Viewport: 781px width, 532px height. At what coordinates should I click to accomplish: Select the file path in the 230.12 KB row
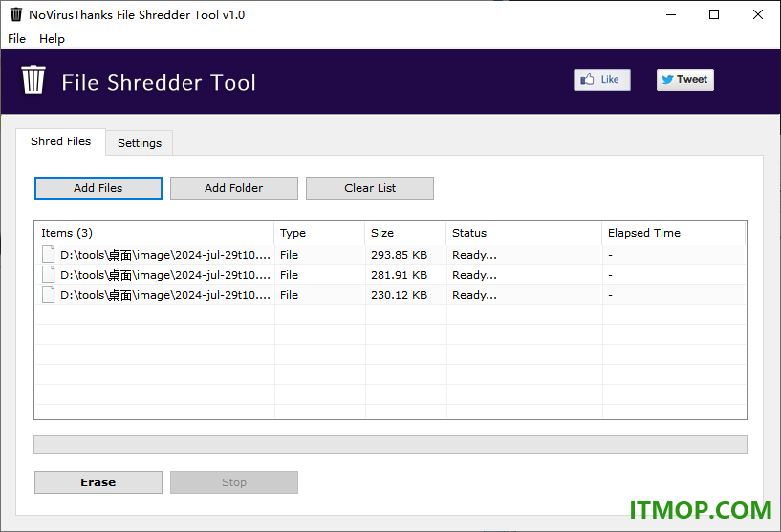165,295
